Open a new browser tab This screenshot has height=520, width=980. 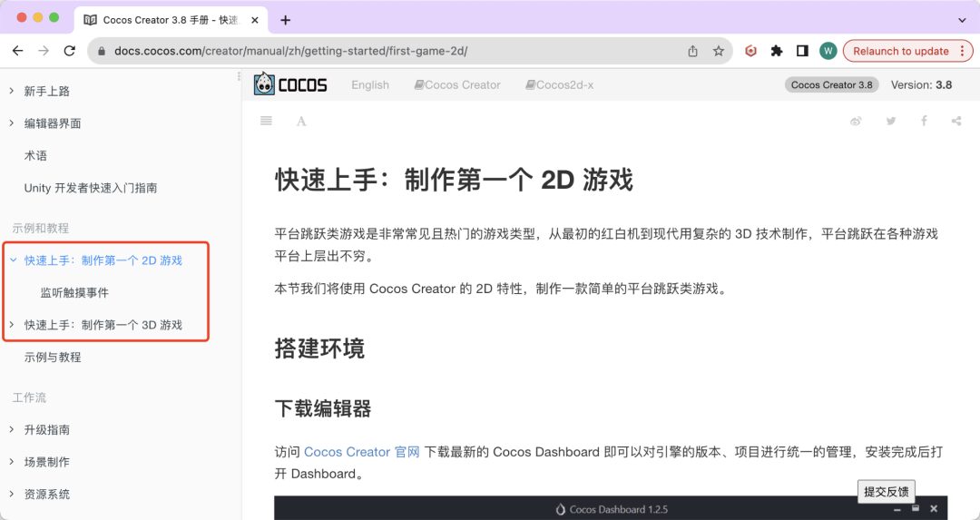coord(286,19)
